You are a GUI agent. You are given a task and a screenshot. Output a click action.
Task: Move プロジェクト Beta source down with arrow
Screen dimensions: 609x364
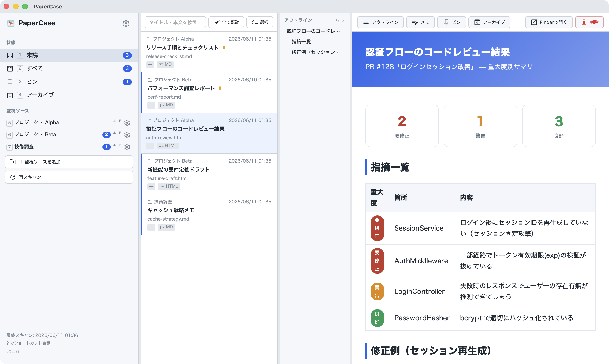(120, 133)
